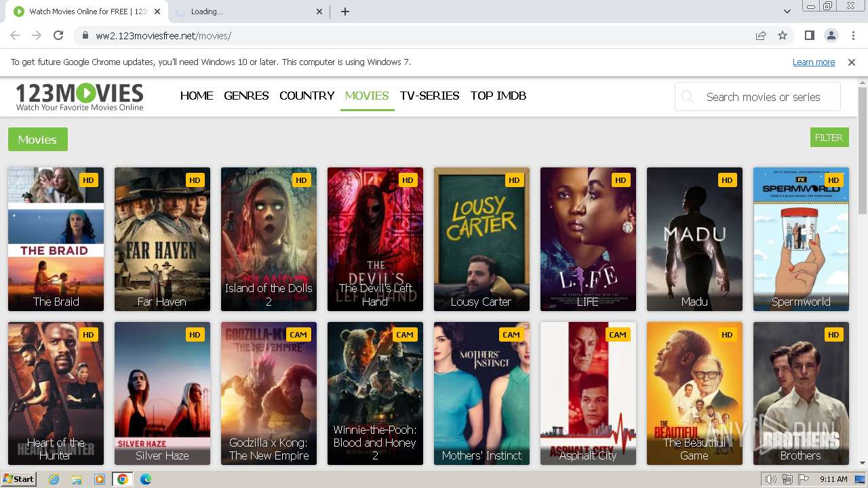Image resolution: width=868 pixels, height=488 pixels.
Task: Open Microsoft Edge from taskbar
Action: (146, 479)
